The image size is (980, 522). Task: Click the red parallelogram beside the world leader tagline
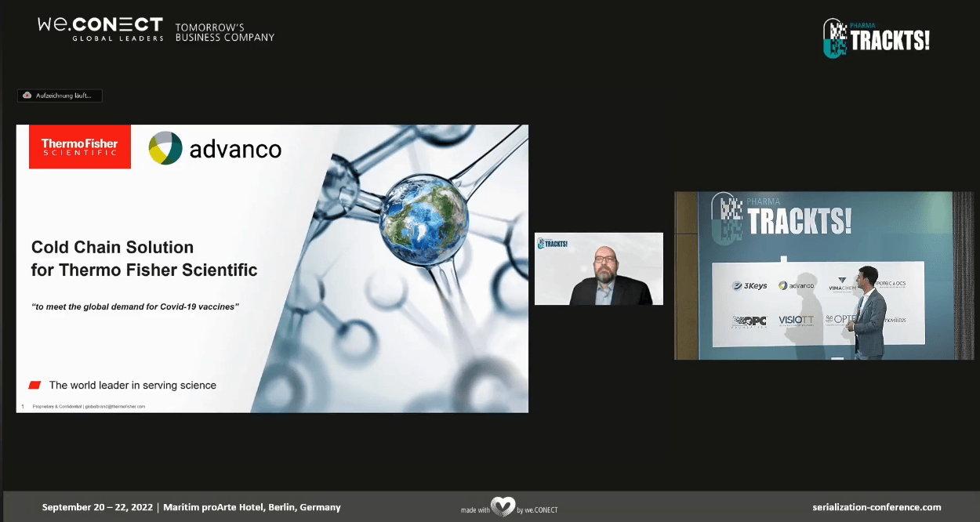click(x=34, y=385)
